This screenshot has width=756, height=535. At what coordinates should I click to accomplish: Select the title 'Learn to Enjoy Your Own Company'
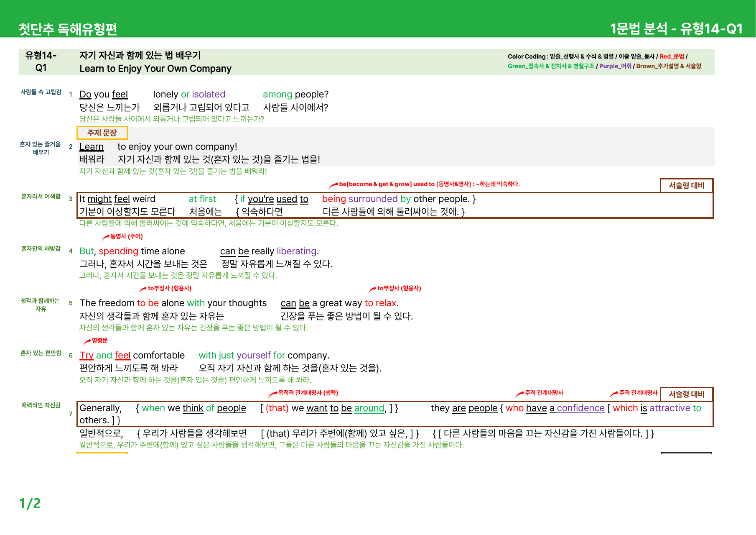point(155,69)
